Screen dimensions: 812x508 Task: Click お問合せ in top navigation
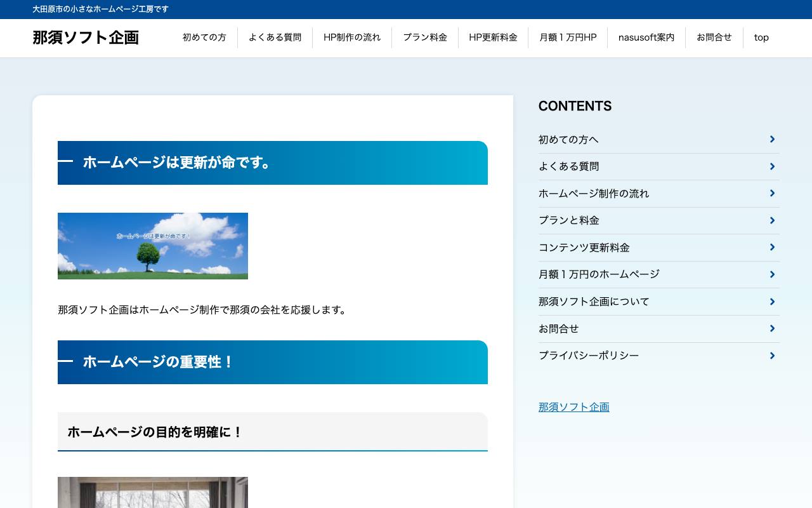[714, 37]
